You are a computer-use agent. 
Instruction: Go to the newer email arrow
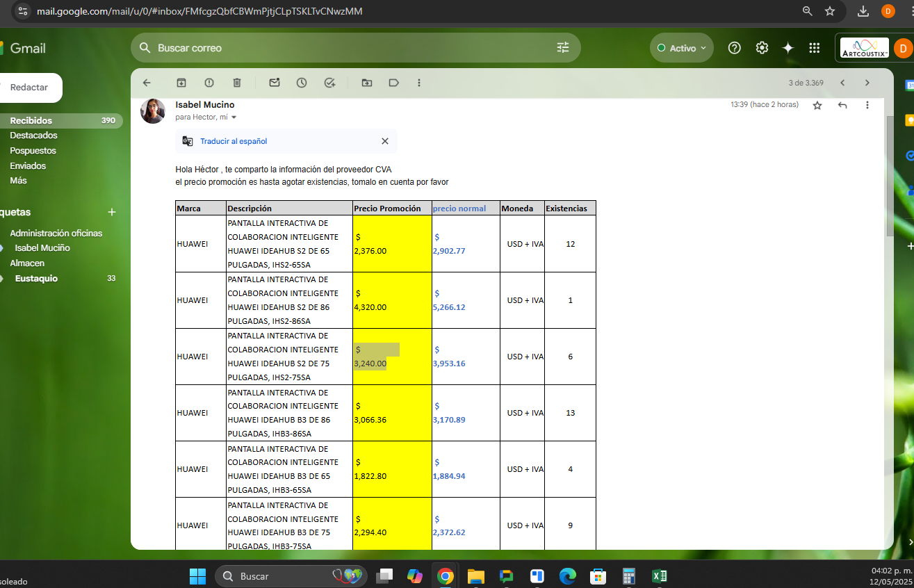[x=842, y=83]
